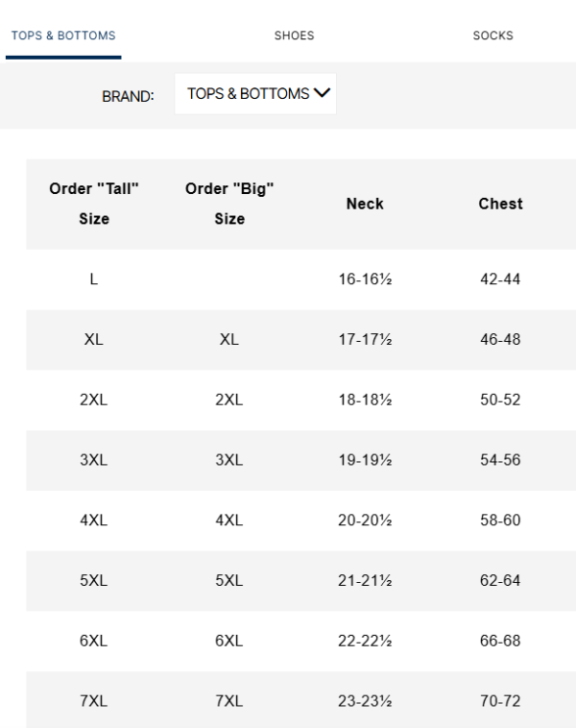Select the 22-22½ neck measurement cell

point(365,641)
